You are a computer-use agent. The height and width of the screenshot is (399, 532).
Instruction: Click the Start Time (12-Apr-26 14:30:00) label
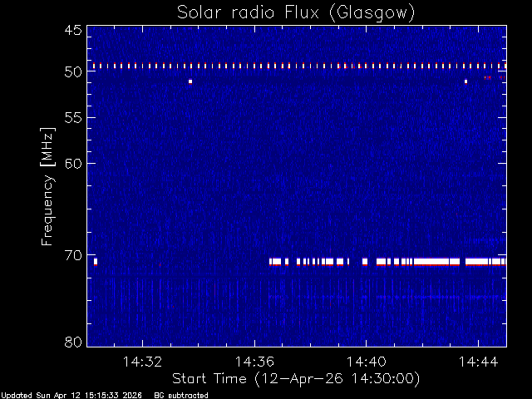[296, 379]
